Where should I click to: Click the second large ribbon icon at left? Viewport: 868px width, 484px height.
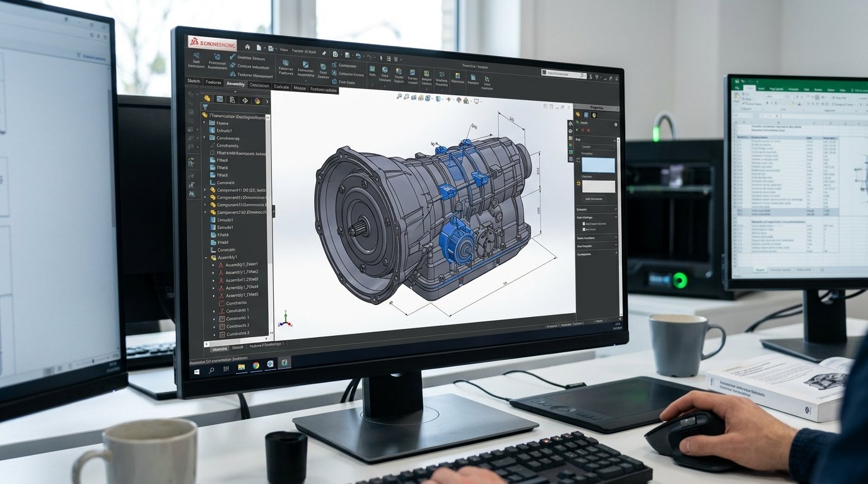pyautogui.click(x=217, y=57)
